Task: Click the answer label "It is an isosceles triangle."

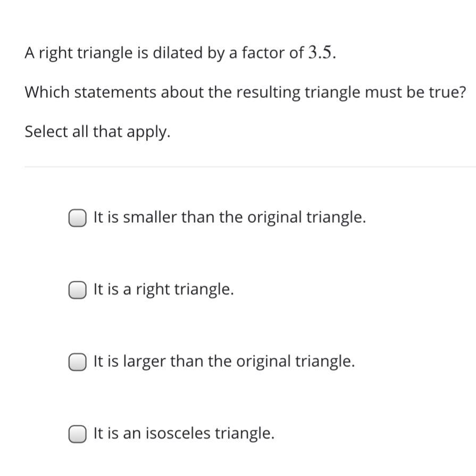Action: 184,433
